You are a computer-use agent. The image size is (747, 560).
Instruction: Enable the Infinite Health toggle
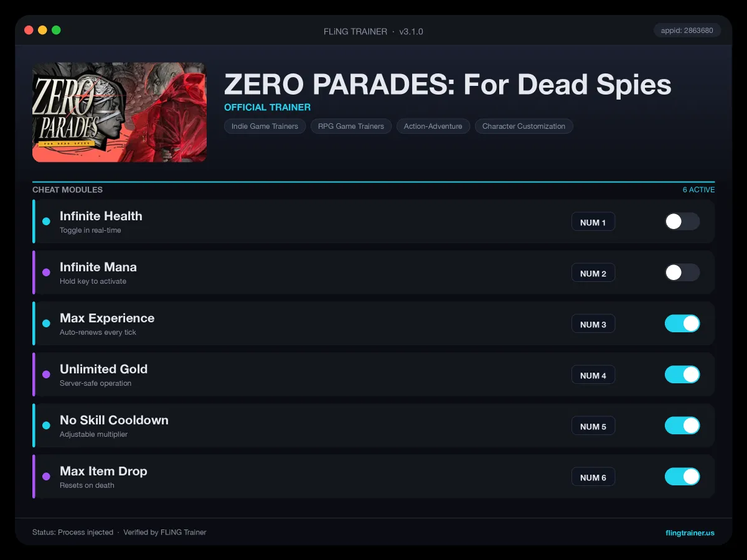(682, 222)
